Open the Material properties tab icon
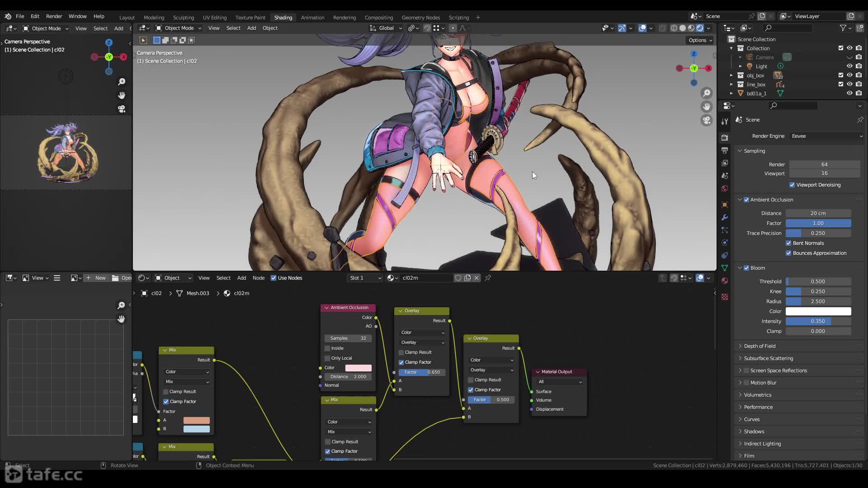Viewport: 868px width, 488px height. coord(725,281)
